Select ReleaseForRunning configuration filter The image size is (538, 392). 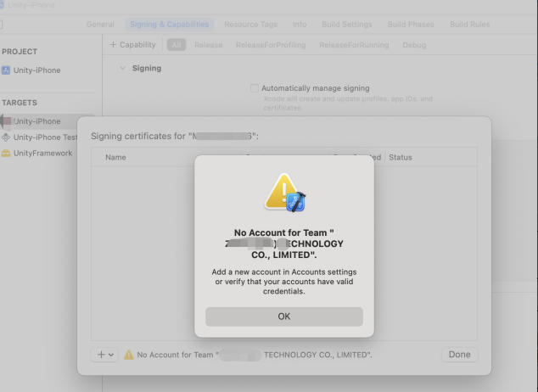pyautogui.click(x=354, y=45)
